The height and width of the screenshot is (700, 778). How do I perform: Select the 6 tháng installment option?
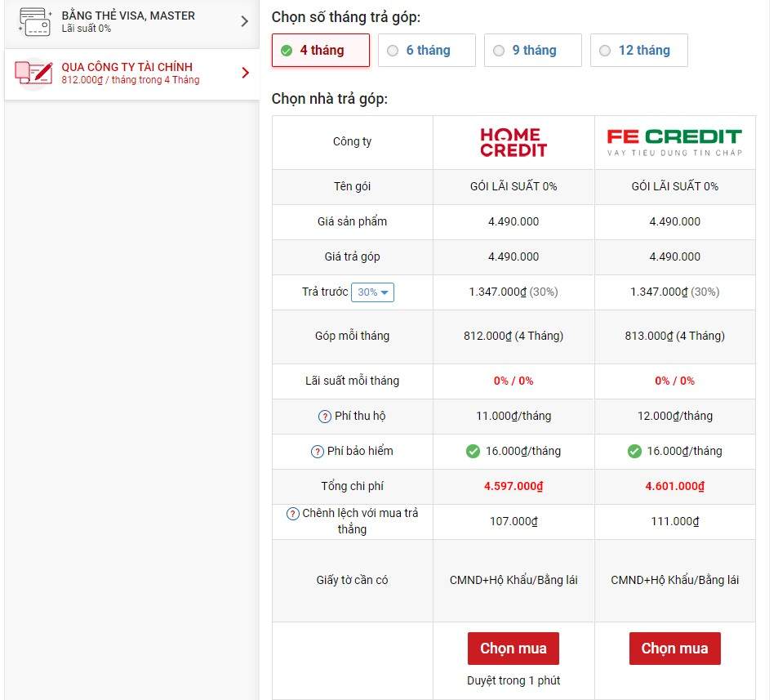[x=426, y=51]
